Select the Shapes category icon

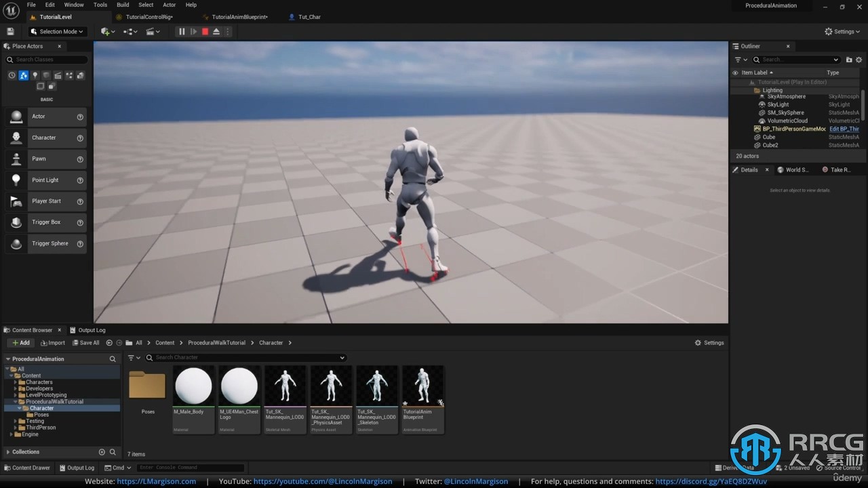tap(46, 75)
